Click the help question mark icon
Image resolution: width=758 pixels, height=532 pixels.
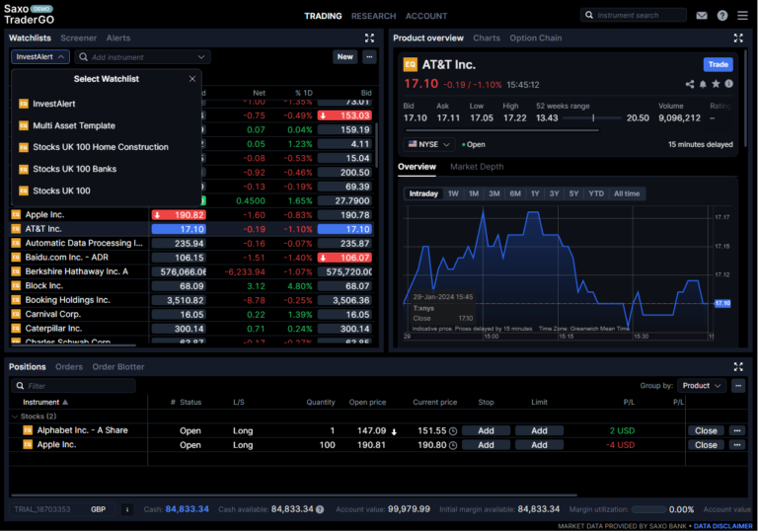click(x=722, y=16)
